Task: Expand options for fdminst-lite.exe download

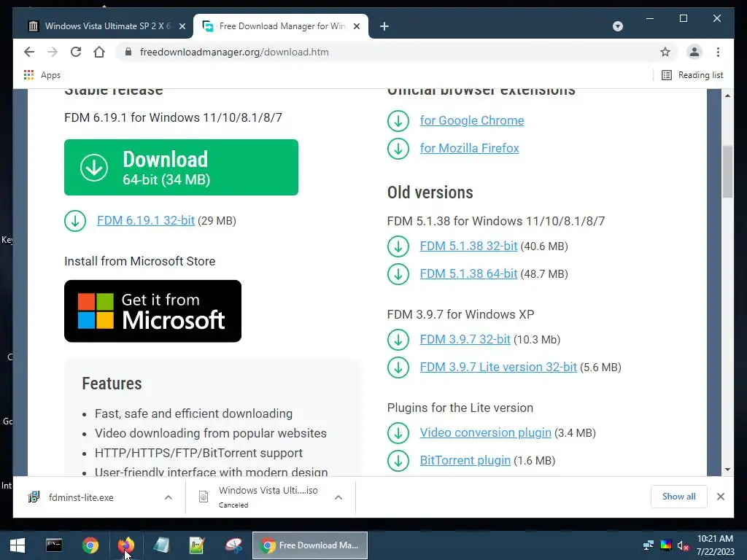Action: click(x=169, y=497)
